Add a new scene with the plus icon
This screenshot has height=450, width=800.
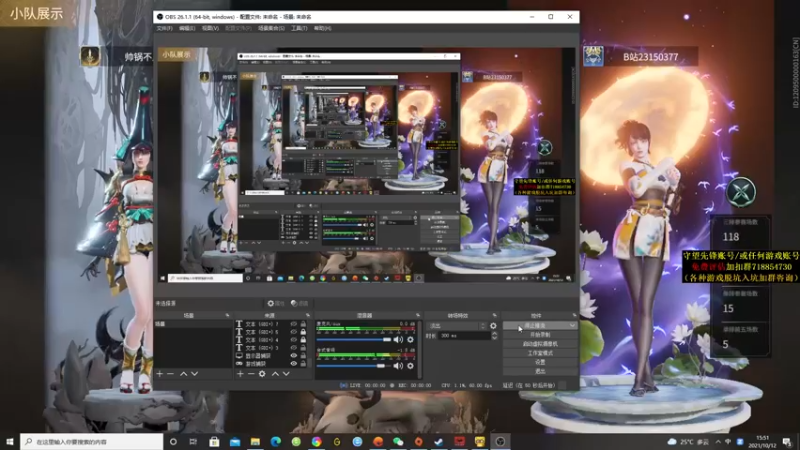click(x=160, y=374)
